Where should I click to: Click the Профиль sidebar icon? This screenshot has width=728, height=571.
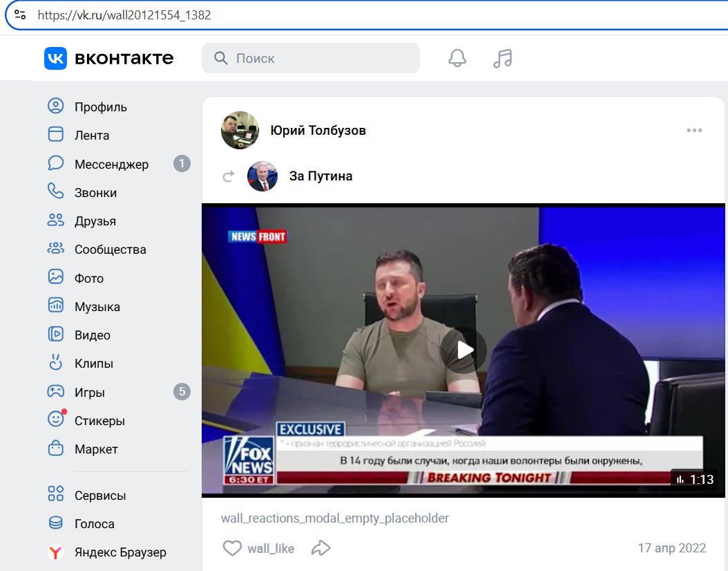click(x=56, y=106)
